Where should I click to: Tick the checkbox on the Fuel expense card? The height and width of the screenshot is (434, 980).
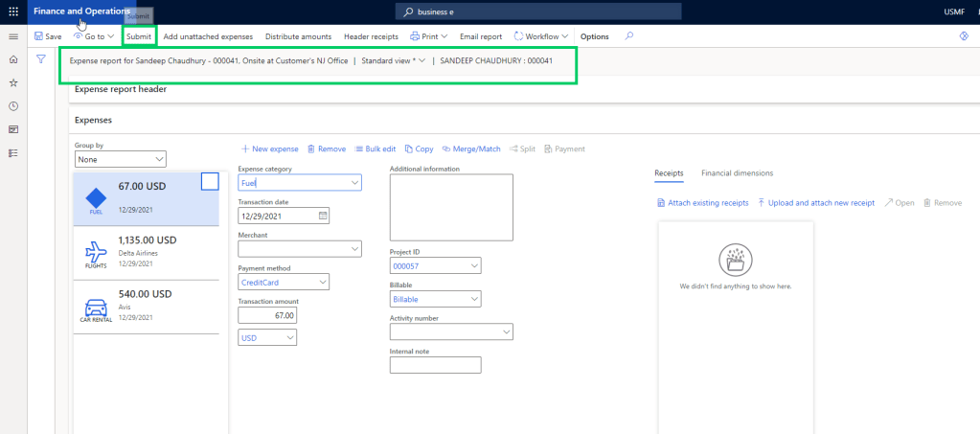point(210,182)
